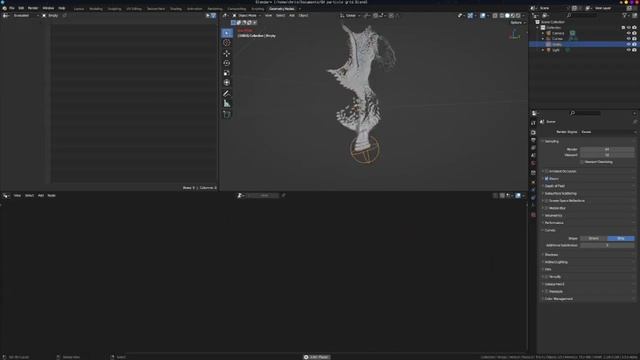Open the Window menu
640x360 pixels.
48,8
